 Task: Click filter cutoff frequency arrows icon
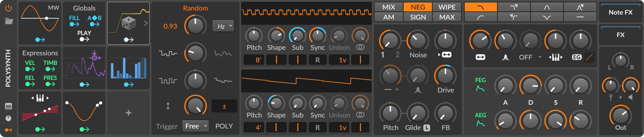tap(480, 57)
